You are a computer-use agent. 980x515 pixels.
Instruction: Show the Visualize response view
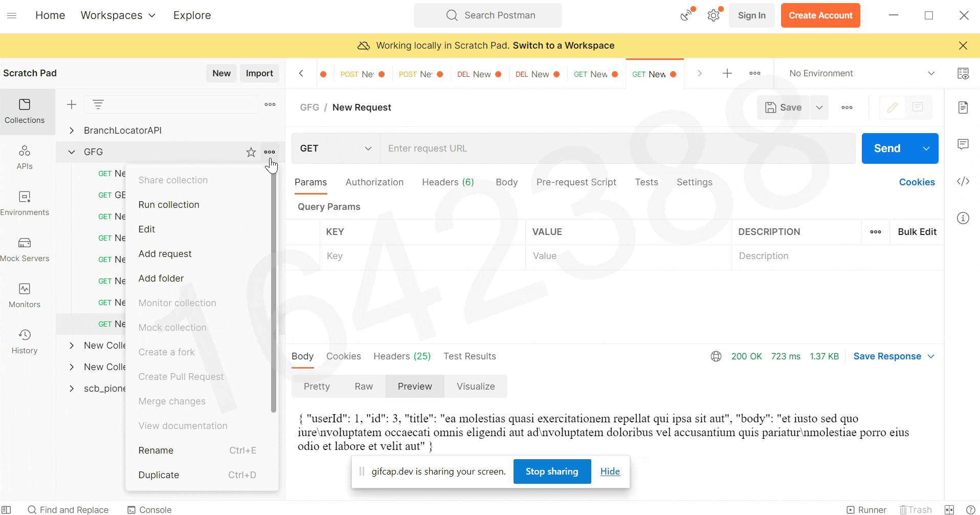pyautogui.click(x=476, y=387)
